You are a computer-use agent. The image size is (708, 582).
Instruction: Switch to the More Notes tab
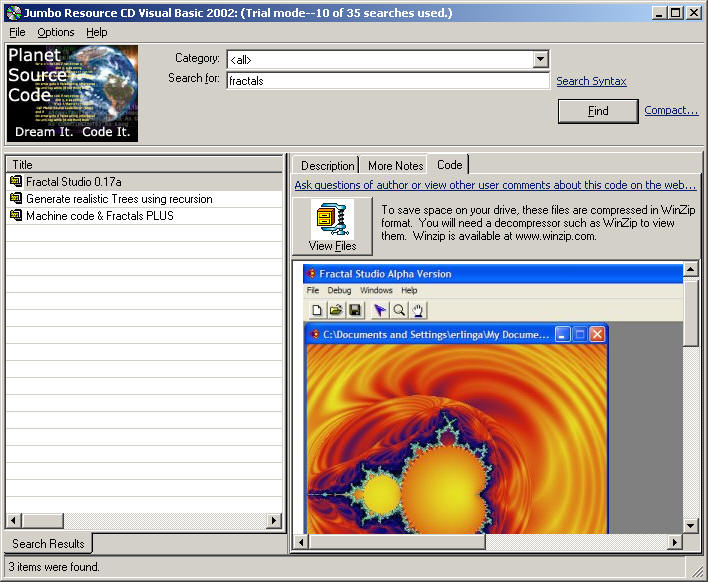tap(396, 166)
